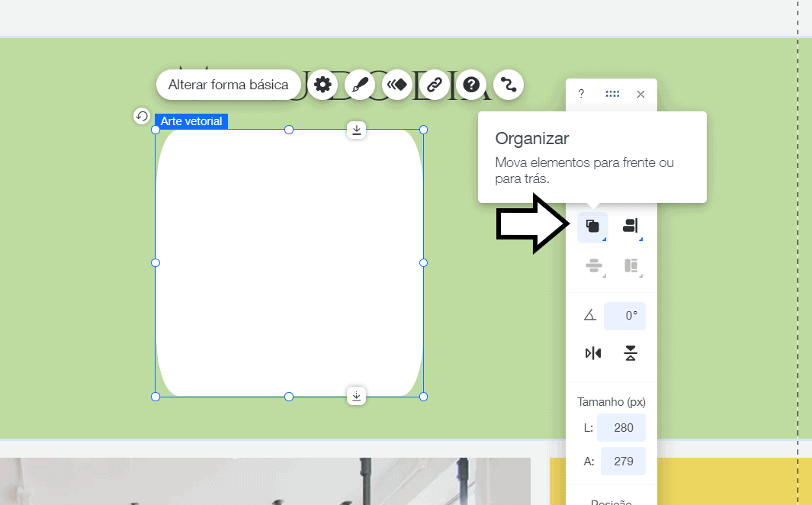Open the align elements dropdown
This screenshot has height=505, width=812.
(x=631, y=226)
